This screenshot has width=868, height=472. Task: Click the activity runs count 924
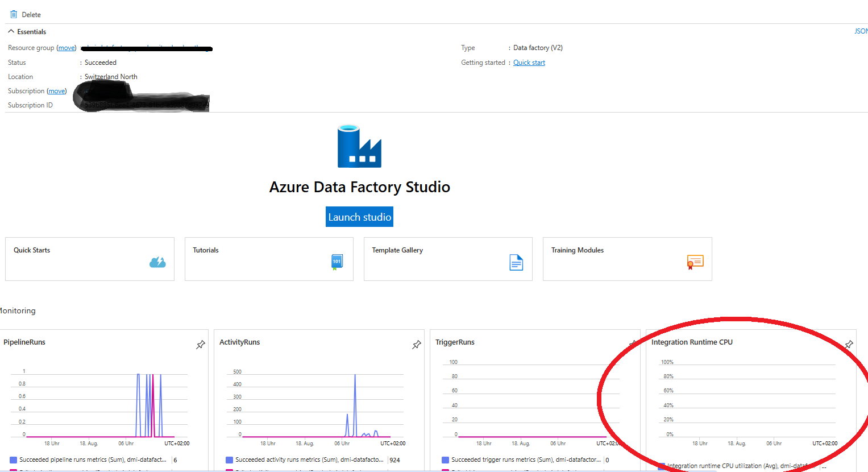[x=394, y=460]
